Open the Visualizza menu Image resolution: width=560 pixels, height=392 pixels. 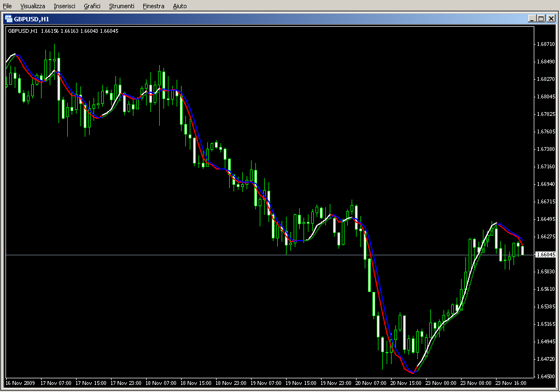click(33, 6)
